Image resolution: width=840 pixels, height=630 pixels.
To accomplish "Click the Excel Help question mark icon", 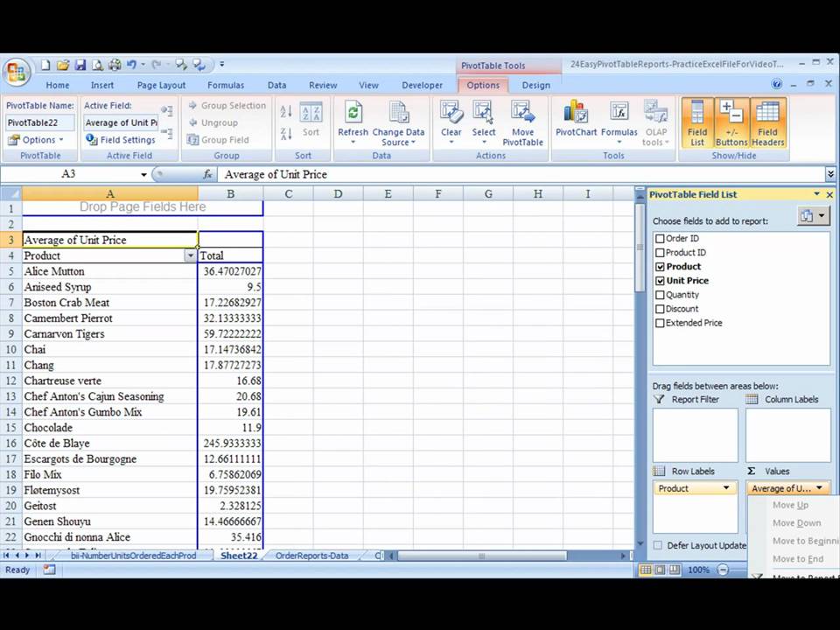I will pos(776,84).
